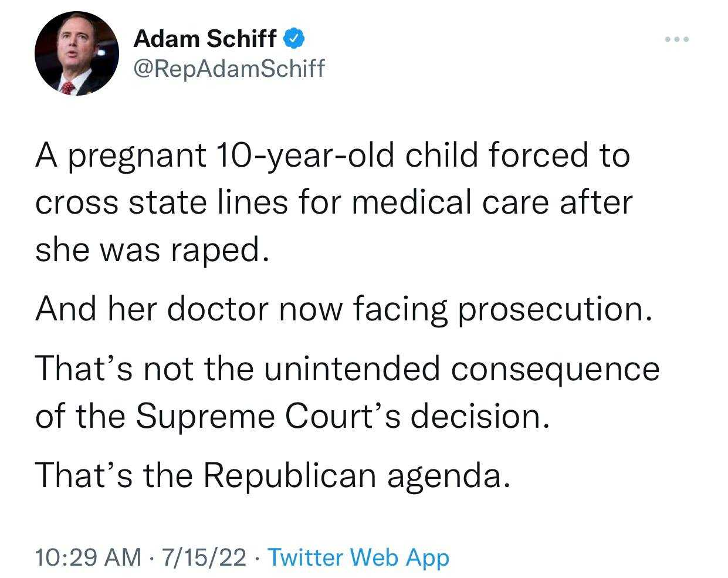This screenshot has width=728, height=578.
Task: Click the 10:29 AM timestamp
Action: point(88,556)
